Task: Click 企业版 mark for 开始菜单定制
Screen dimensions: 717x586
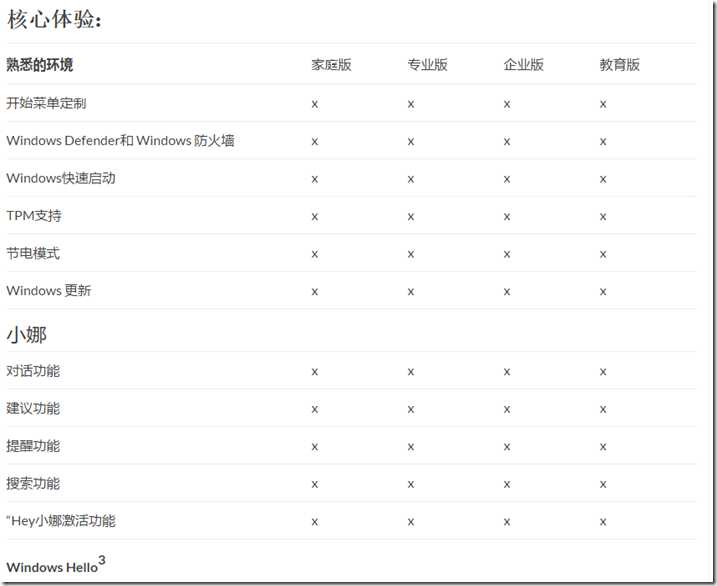Action: point(507,104)
